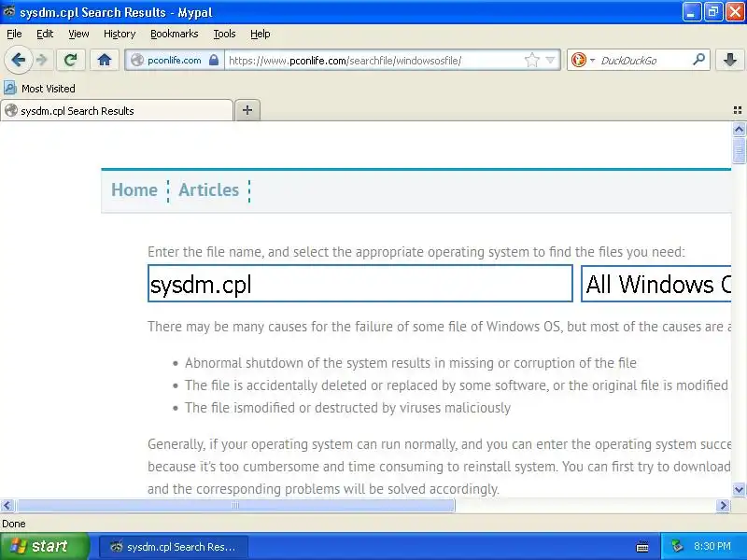
Task: Select the sysdm.cpl Search Results tab
Action: tap(118, 110)
